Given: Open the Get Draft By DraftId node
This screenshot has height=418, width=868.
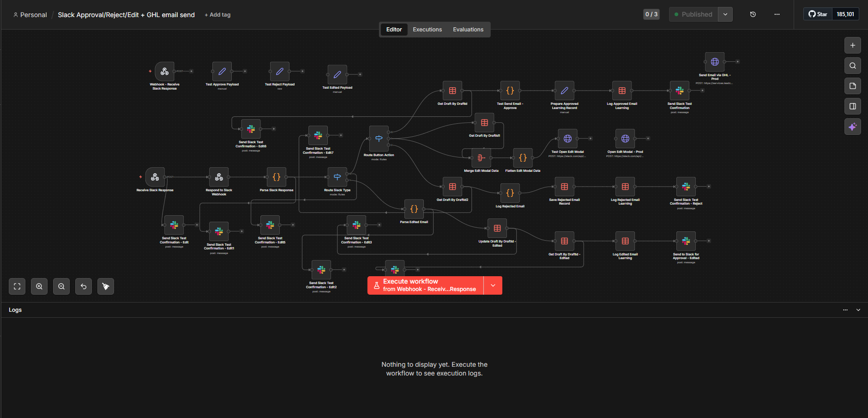Looking at the screenshot, I should 452,91.
